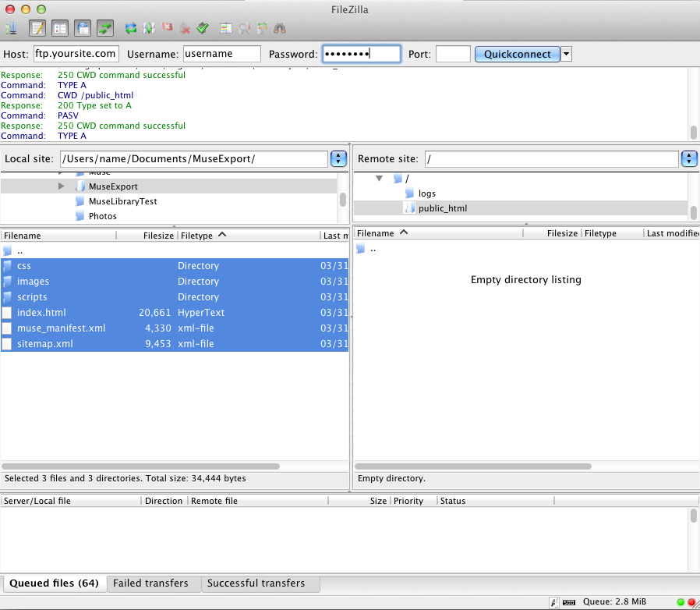Toggle local directory tree display
This screenshot has width=700, height=610.
coord(60,28)
